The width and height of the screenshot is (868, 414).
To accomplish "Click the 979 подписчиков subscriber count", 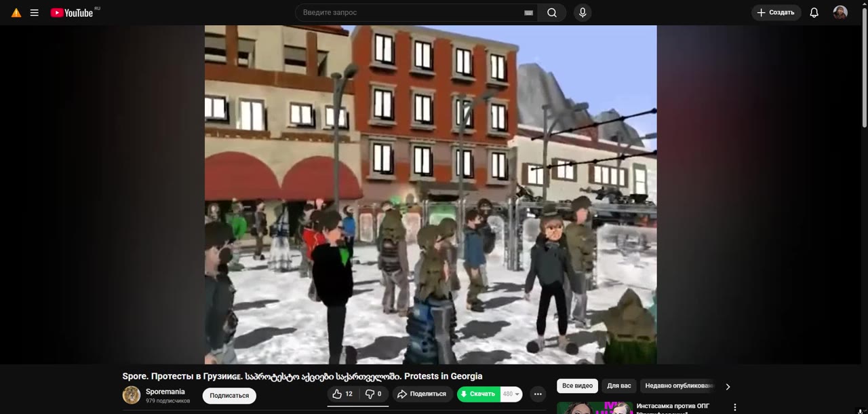I will [x=167, y=401].
